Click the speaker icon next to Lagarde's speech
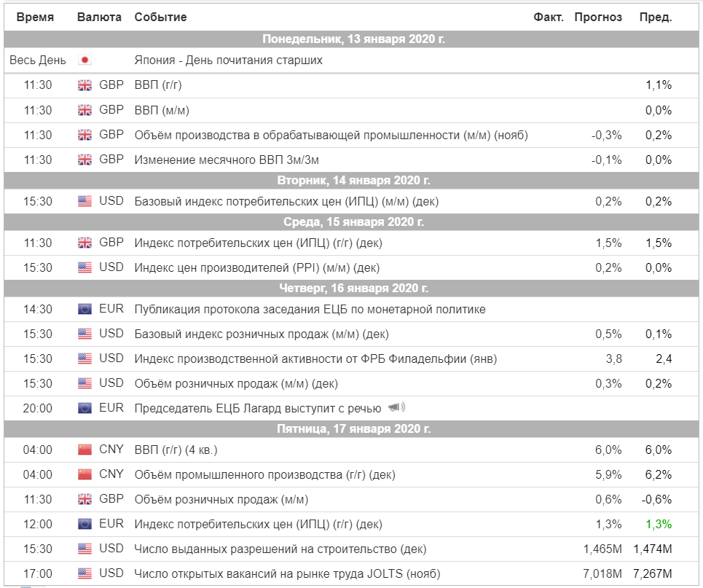703x588 pixels. pos(396,407)
